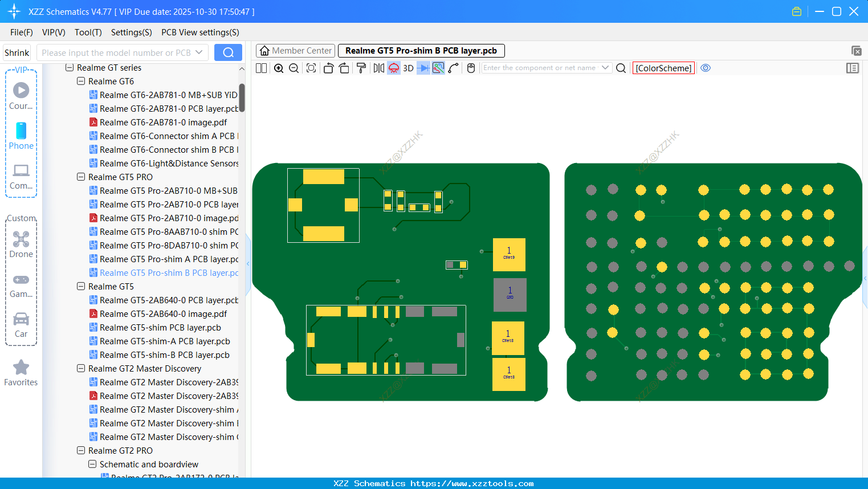
Task: Select the Phone category in sidebar
Action: click(21, 136)
